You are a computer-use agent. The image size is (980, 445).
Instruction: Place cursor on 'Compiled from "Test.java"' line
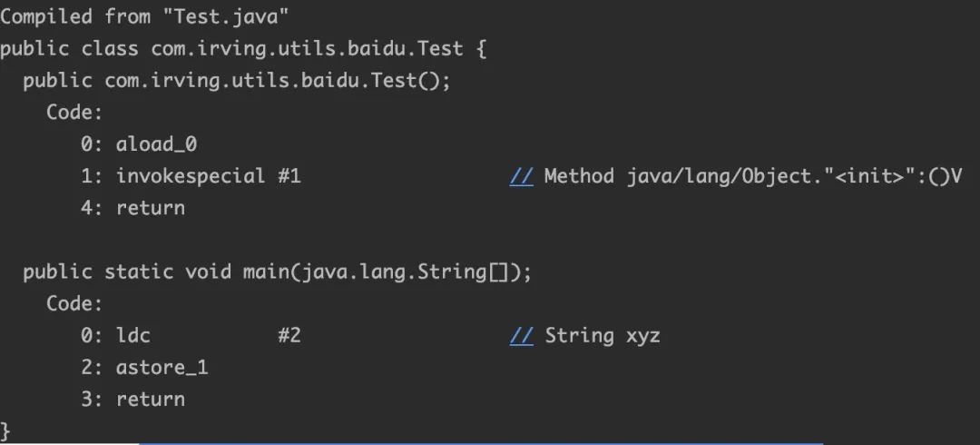click(144, 17)
